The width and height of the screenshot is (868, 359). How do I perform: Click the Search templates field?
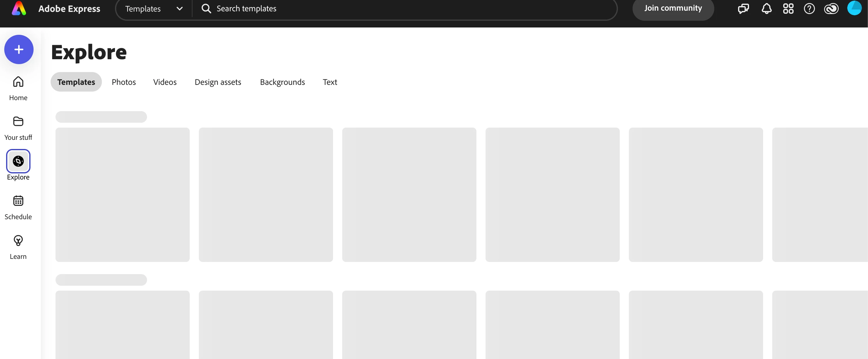tap(404, 9)
